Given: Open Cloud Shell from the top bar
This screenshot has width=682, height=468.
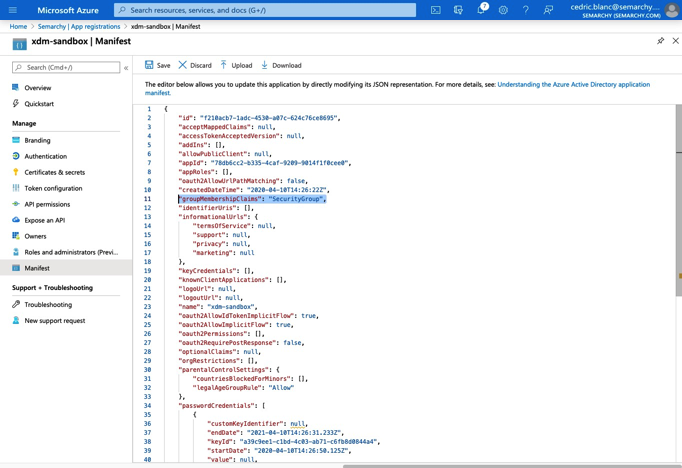Looking at the screenshot, I should coord(436,10).
